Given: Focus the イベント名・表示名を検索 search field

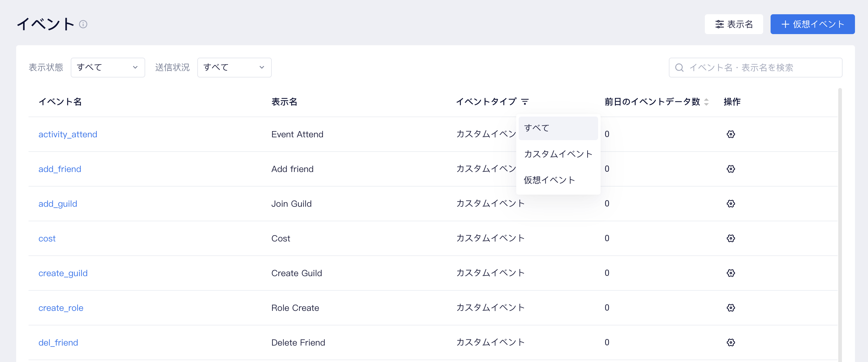Looking at the screenshot, I should [755, 67].
